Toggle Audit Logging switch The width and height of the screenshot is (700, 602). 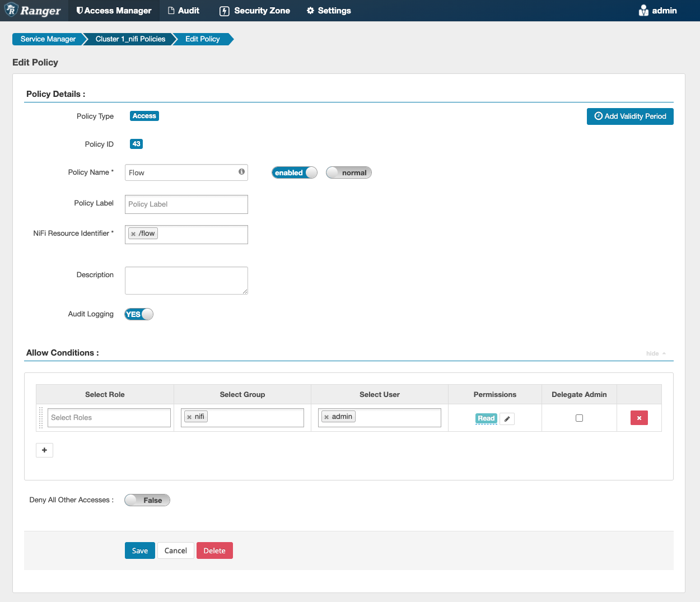click(139, 314)
